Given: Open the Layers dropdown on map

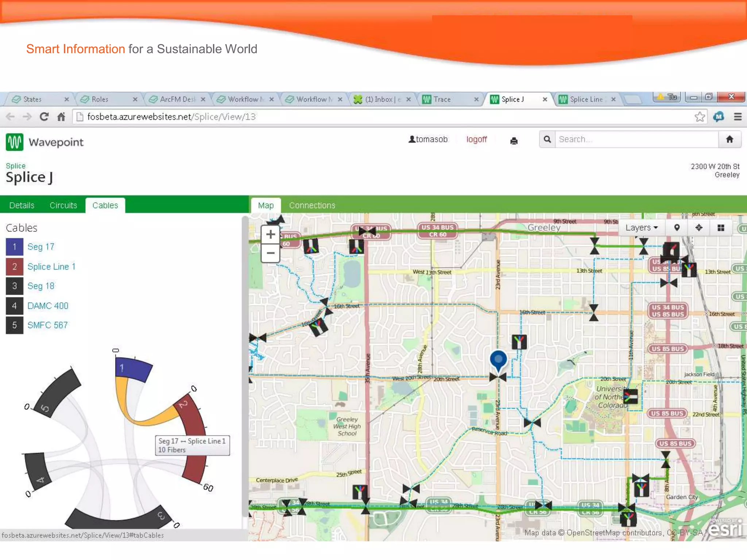Looking at the screenshot, I should click(641, 228).
